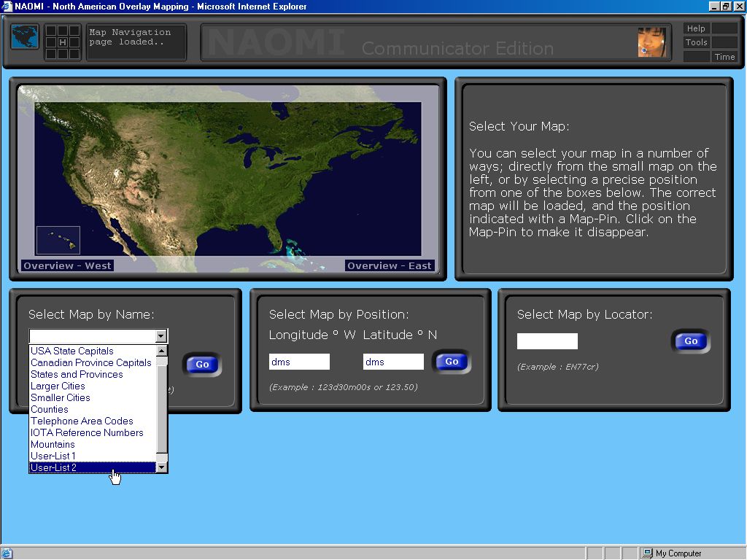This screenshot has width=747, height=560.
Task: Click the west cell of the navigation grid
Action: pyautogui.click(x=51, y=42)
